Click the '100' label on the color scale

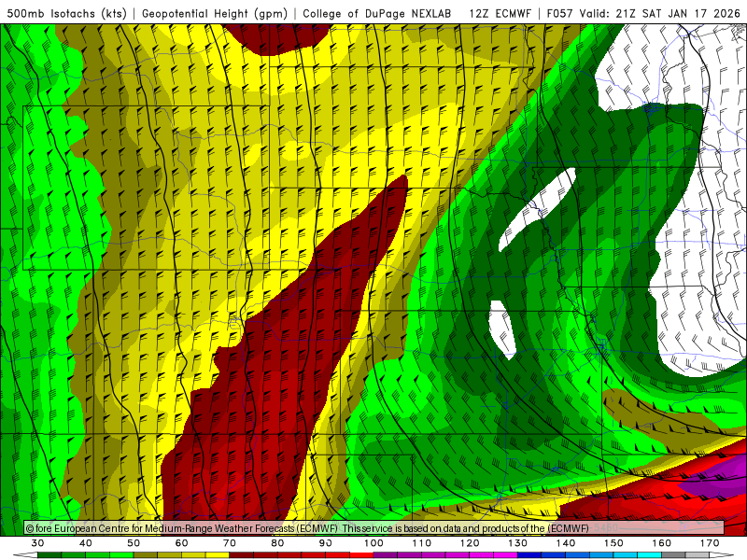[373, 543]
